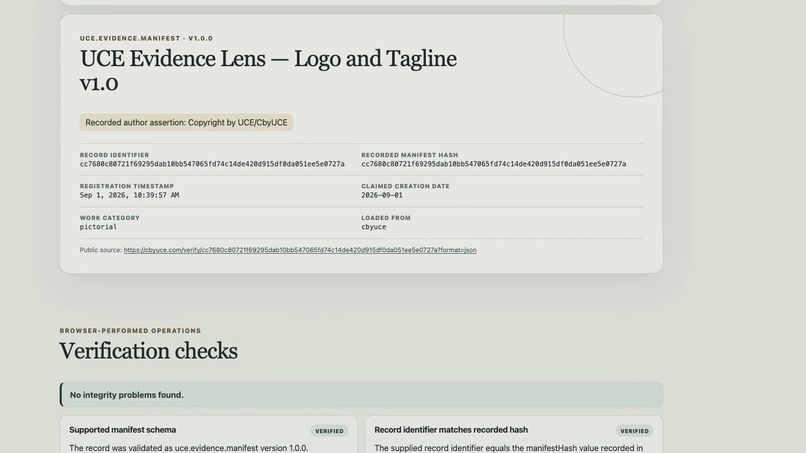Click the 'UCE.EVIDENCE.MANIFEST · V1.0.0' label
The width and height of the screenshot is (806, 453).
tap(146, 38)
